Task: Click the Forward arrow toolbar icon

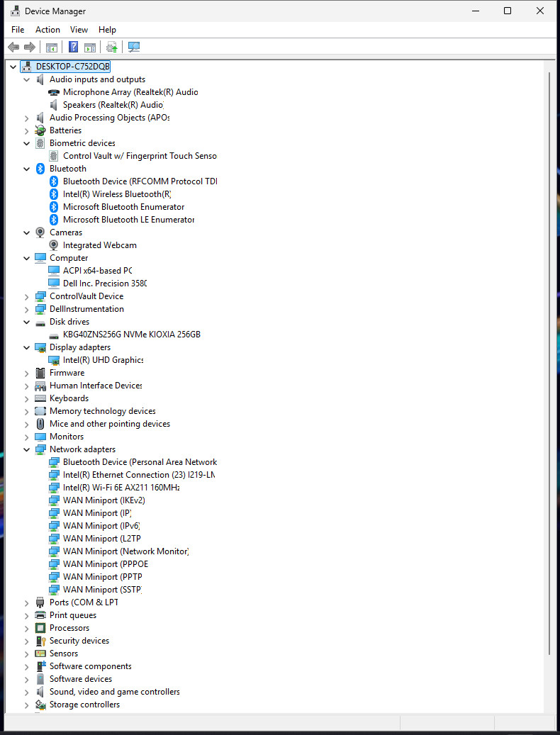Action: pos(30,47)
